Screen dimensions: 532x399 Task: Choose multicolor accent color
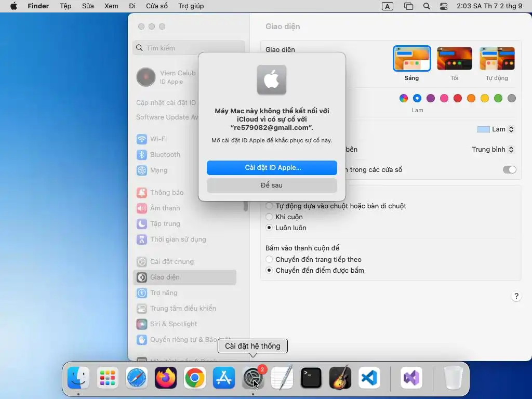click(x=403, y=98)
